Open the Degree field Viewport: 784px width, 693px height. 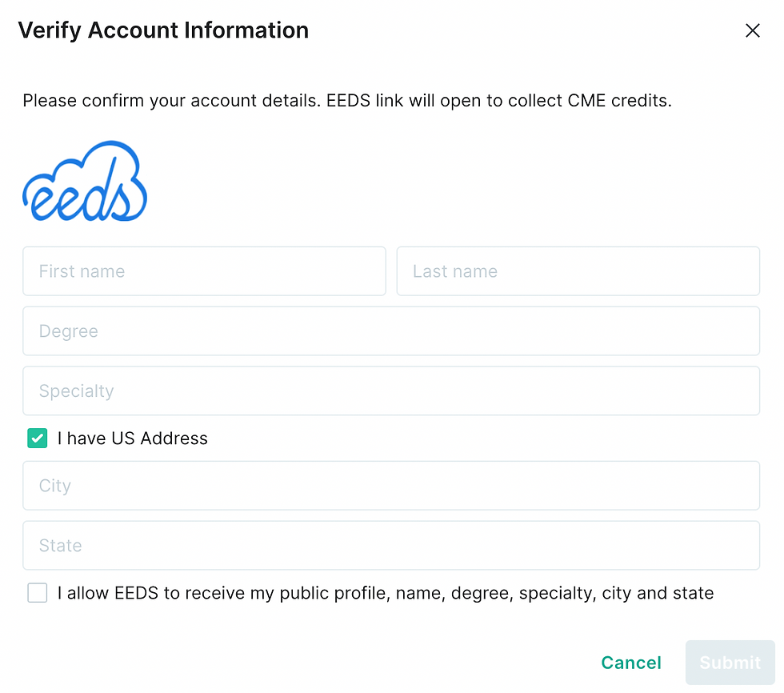pyautogui.click(x=391, y=331)
